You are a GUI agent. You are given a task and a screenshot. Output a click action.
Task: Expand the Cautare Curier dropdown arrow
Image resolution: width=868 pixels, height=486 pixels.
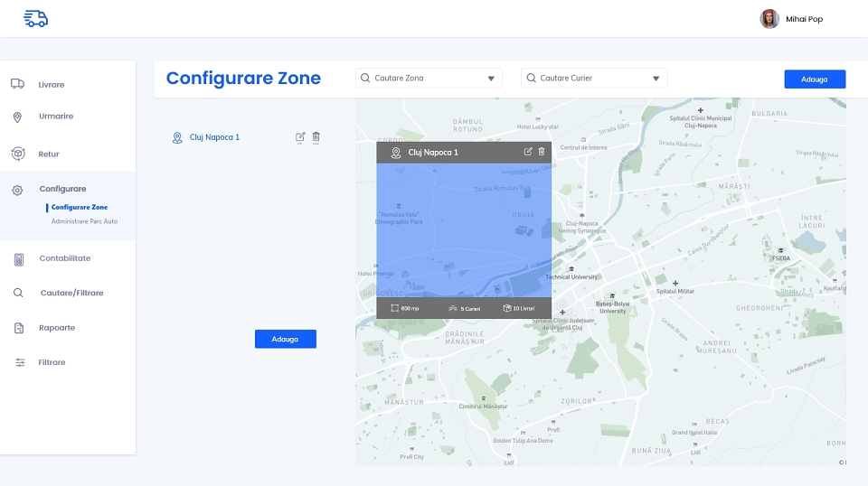tap(656, 79)
